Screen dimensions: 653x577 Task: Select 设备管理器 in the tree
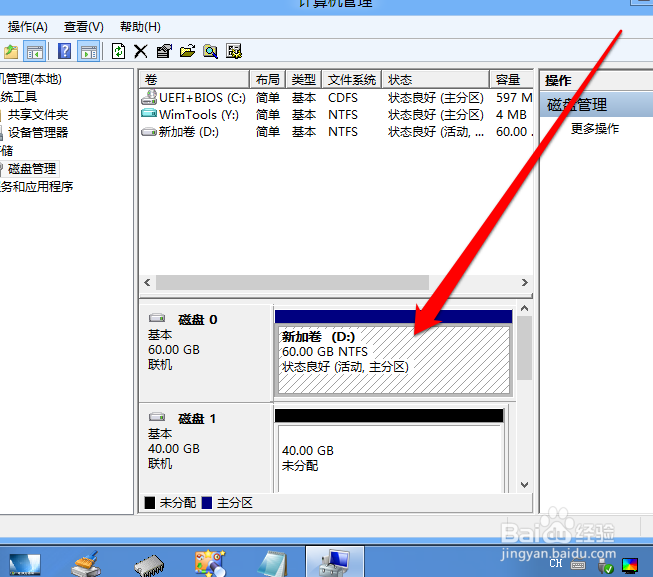[37, 133]
